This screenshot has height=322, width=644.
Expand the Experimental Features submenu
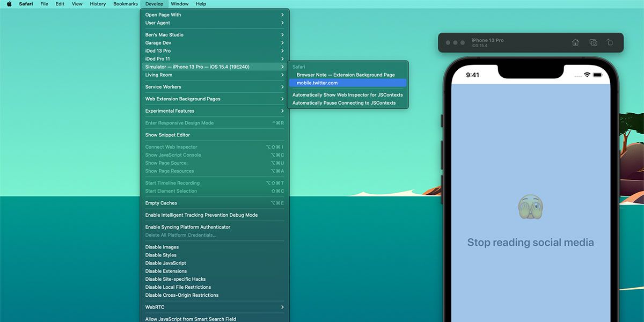[215, 111]
